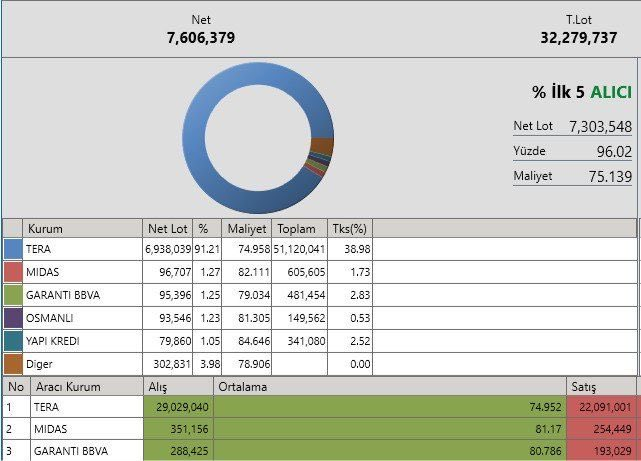Click the TERA alış value 29,029,040
Viewport: 641px width, 461px height.
[x=182, y=407]
